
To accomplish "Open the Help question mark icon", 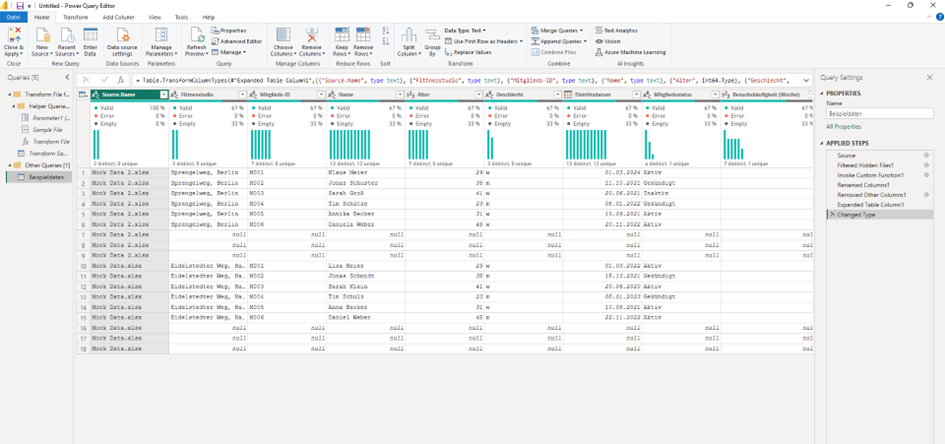I will pyautogui.click(x=940, y=17).
